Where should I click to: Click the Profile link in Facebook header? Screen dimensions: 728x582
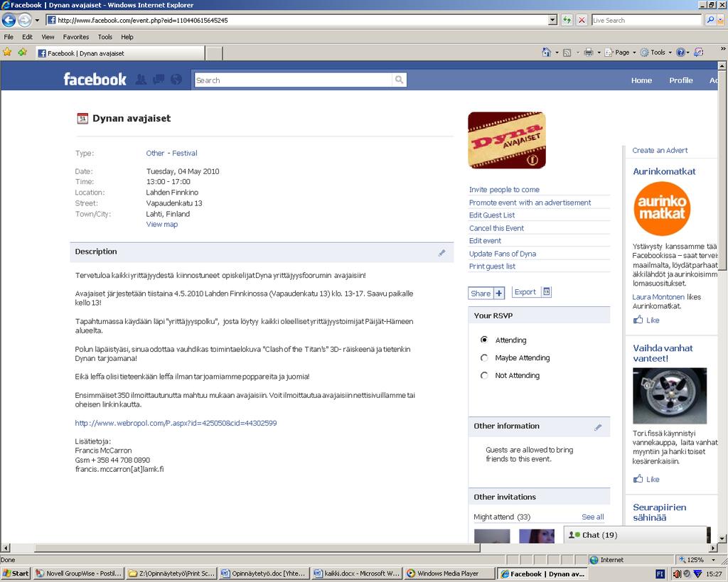(x=680, y=80)
